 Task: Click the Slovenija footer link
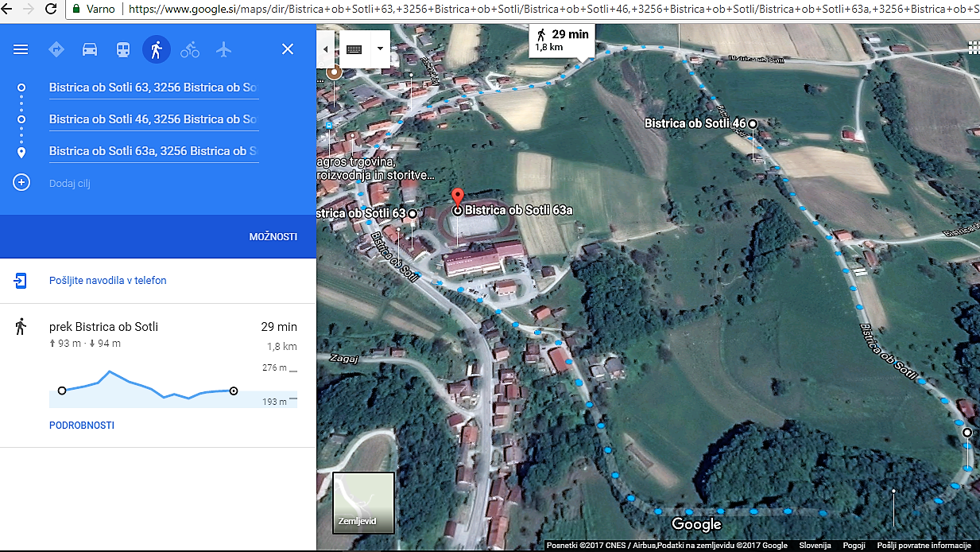[815, 546]
